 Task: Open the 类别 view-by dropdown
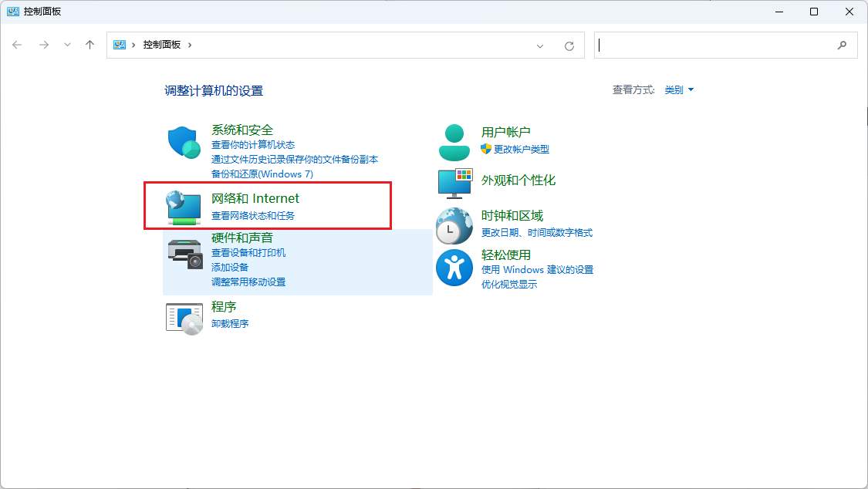pos(679,90)
